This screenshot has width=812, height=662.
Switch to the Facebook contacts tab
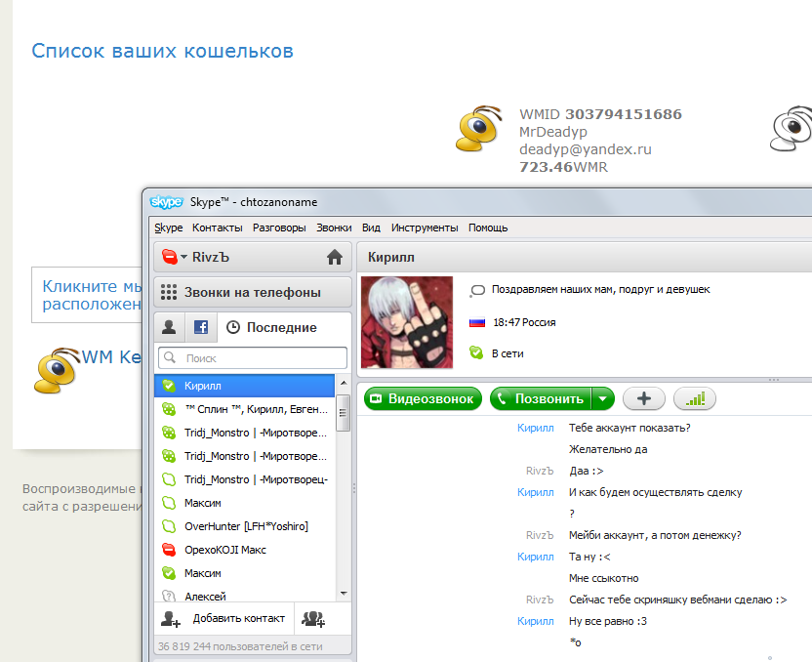(201, 327)
